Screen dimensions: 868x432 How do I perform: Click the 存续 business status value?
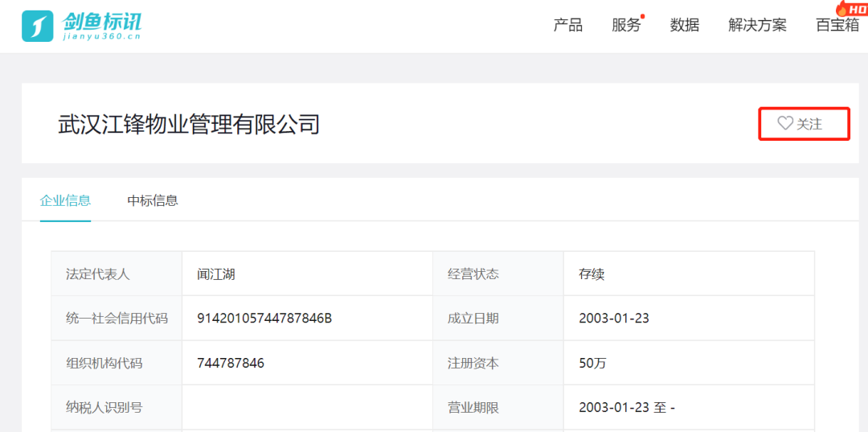coord(592,274)
